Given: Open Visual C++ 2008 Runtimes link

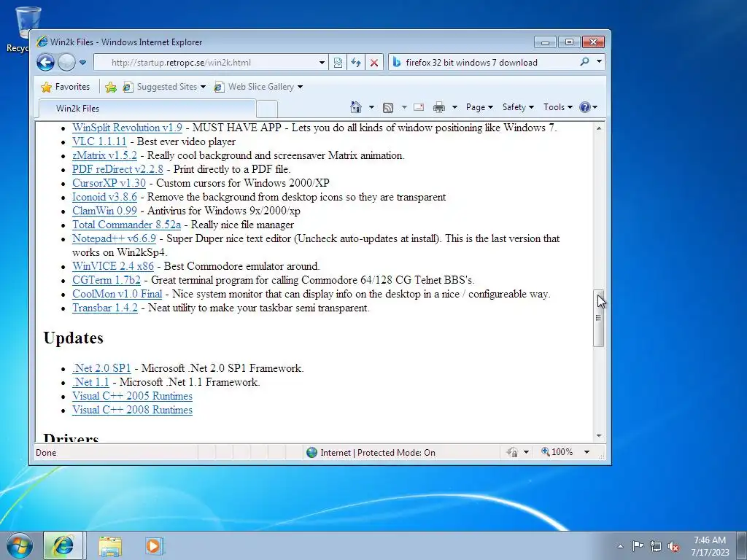Looking at the screenshot, I should click(x=133, y=410).
